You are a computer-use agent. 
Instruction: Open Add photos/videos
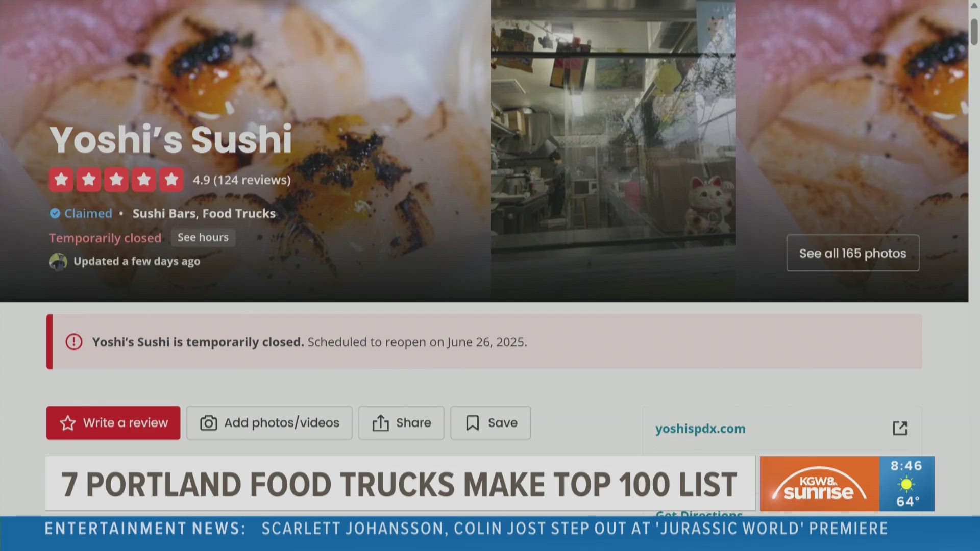269,423
